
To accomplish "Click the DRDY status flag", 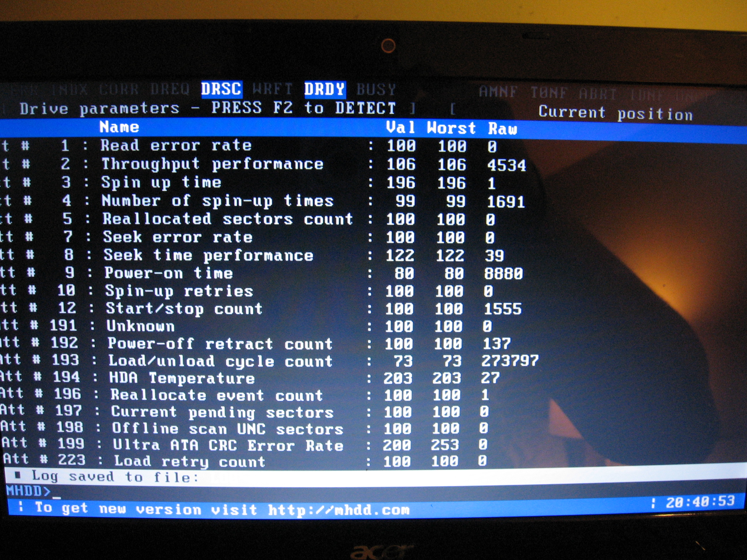I will [x=325, y=90].
